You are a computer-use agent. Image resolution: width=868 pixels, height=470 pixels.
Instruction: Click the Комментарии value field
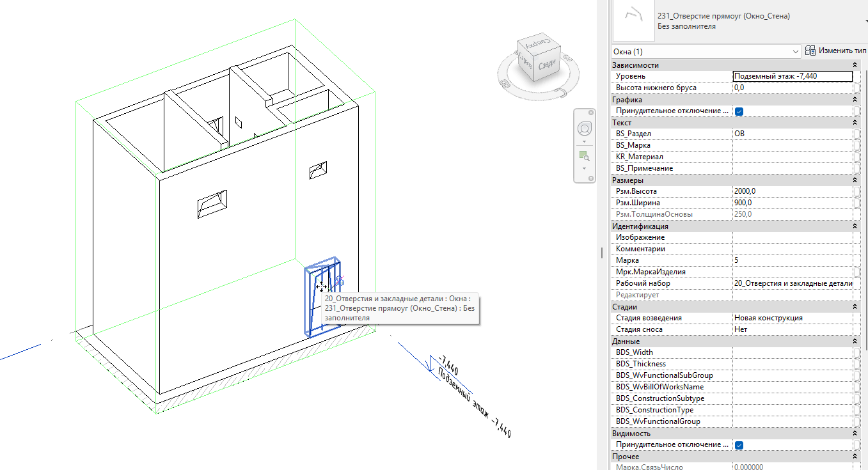(793, 249)
